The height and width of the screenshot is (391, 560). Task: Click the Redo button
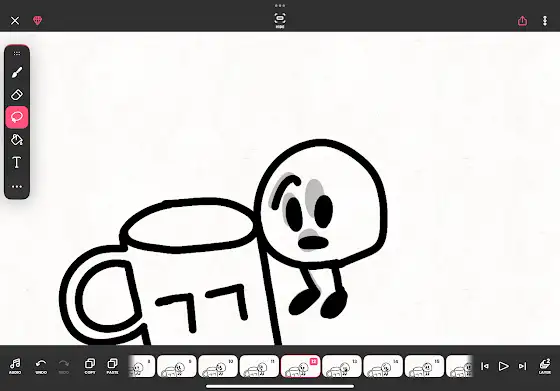pos(64,366)
